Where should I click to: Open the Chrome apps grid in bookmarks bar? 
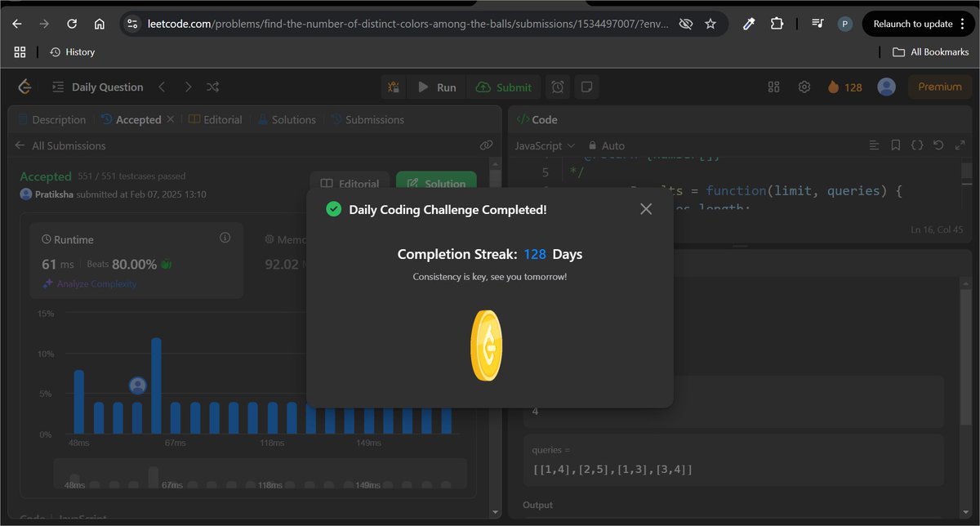click(x=20, y=51)
